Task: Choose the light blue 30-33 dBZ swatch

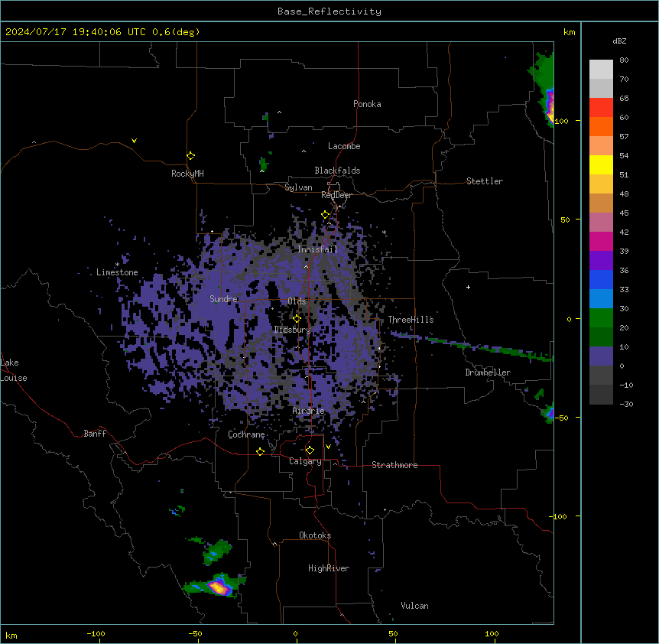Action: tap(601, 298)
